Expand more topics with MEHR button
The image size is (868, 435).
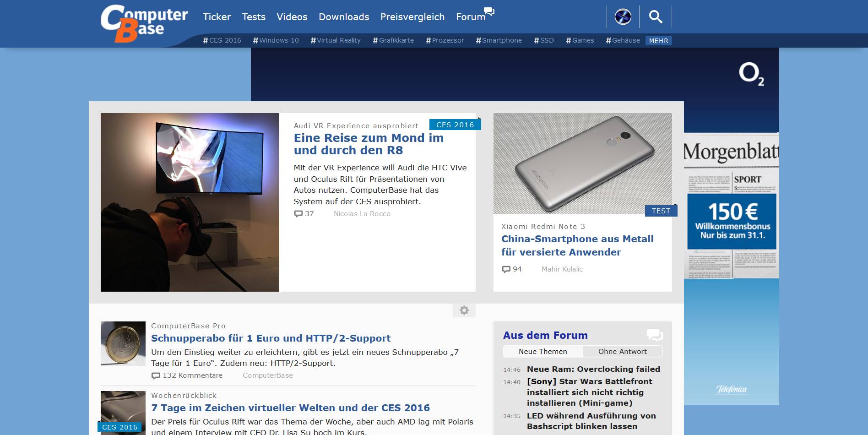(x=659, y=41)
